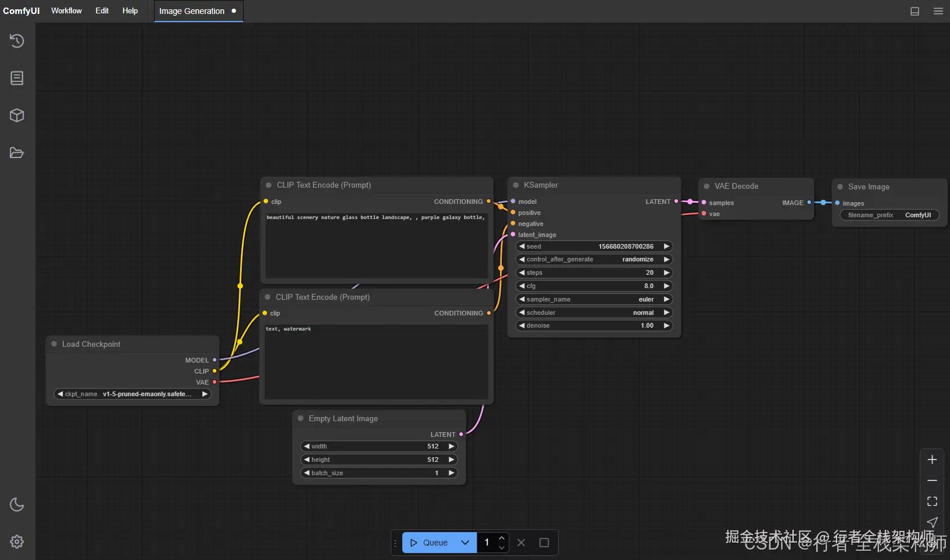Click the positive prompt text area

pos(377,245)
